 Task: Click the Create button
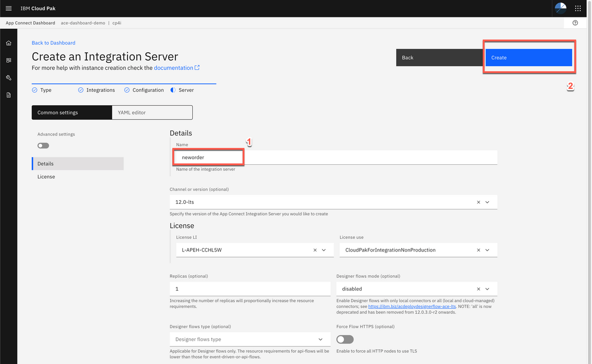pyautogui.click(x=529, y=58)
